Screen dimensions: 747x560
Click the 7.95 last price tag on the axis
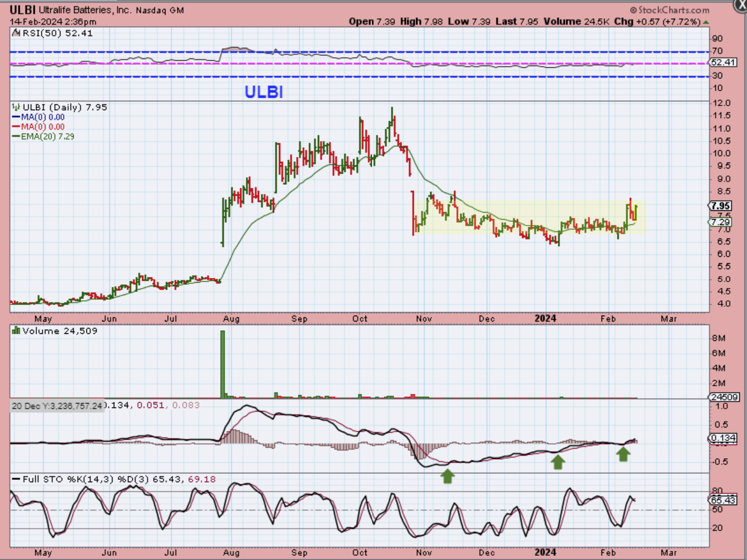[720, 206]
